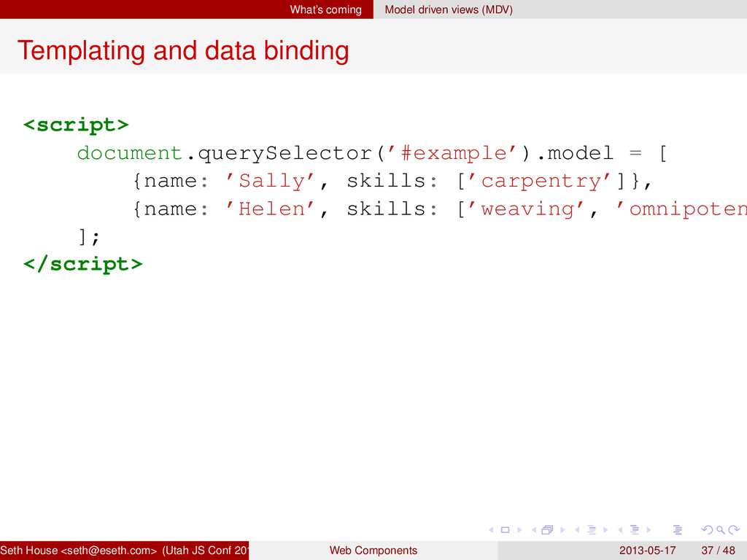747x560 pixels.
Task: Open the "What's coming" section in header
Action: tap(326, 9)
